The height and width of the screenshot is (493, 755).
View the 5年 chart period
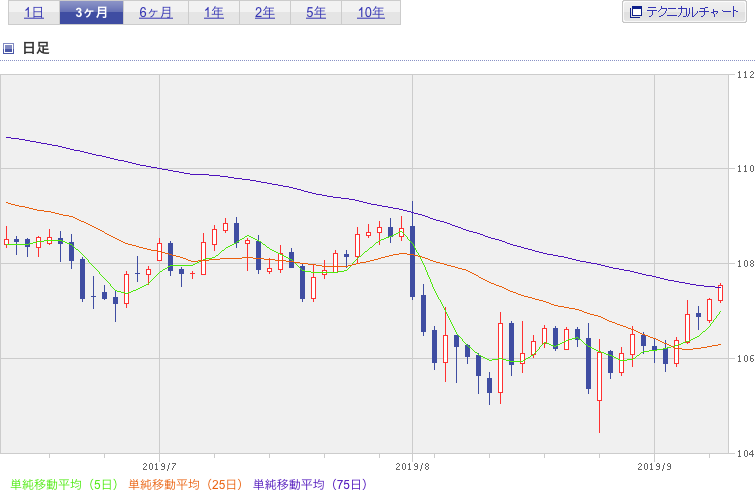pos(316,12)
